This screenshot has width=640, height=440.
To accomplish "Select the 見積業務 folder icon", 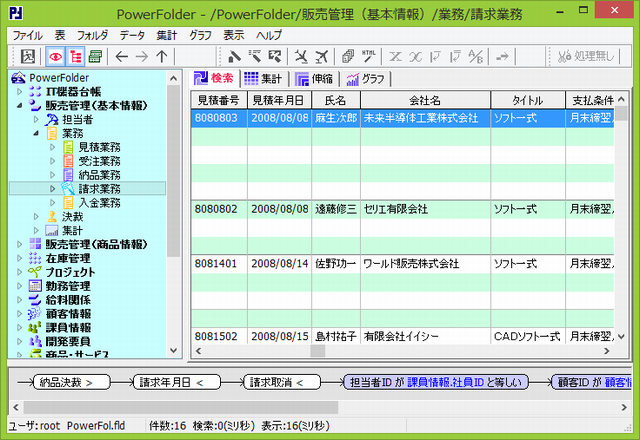I will pos(68,147).
